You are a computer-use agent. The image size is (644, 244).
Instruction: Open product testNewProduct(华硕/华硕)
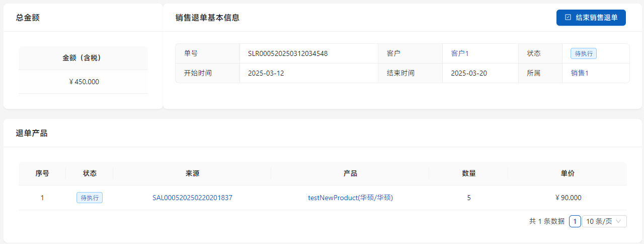point(350,198)
